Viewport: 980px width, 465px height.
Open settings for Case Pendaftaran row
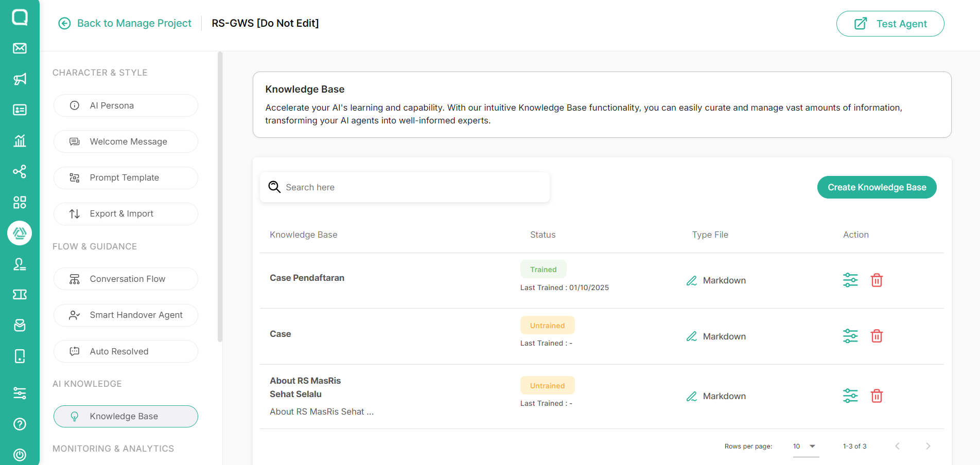pyautogui.click(x=850, y=280)
